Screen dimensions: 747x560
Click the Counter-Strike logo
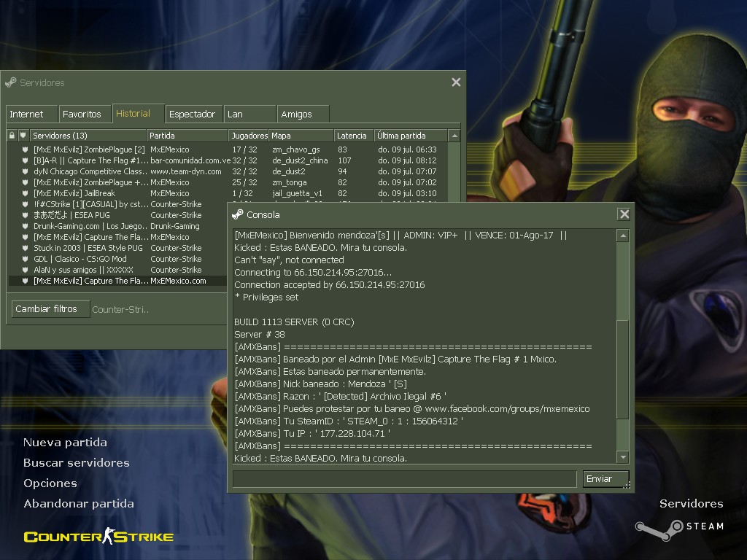98,536
